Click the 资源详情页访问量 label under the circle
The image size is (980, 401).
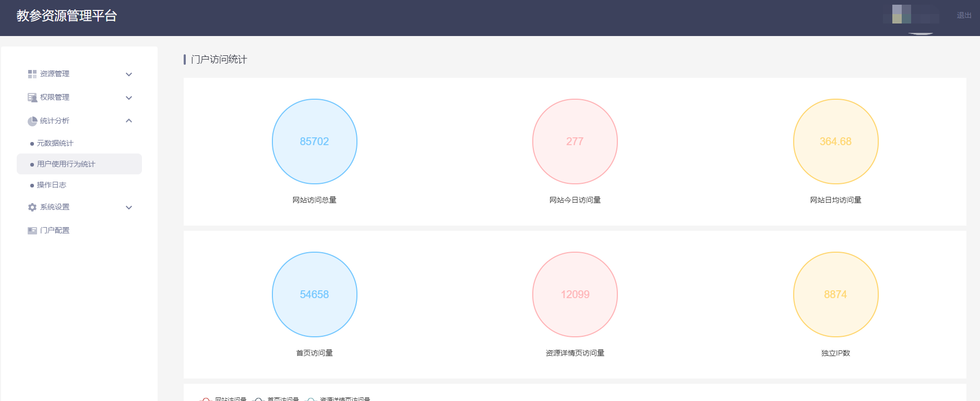[575, 353]
